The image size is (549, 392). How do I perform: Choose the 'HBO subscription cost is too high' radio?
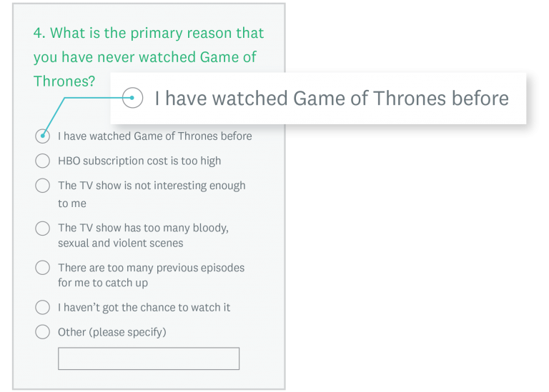(43, 161)
